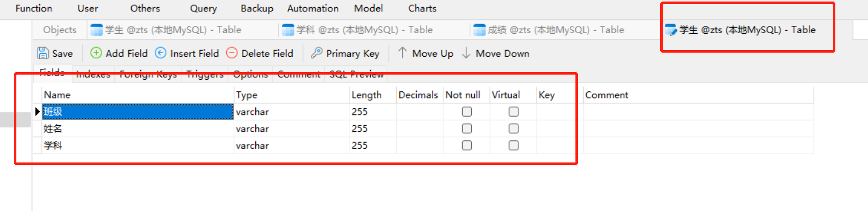
Task: Enable Not null for 班级 field
Action: point(467,111)
